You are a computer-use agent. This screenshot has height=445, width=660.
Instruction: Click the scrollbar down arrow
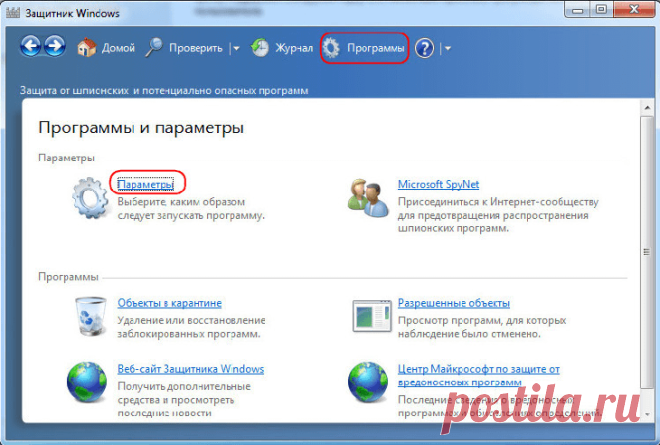647,414
